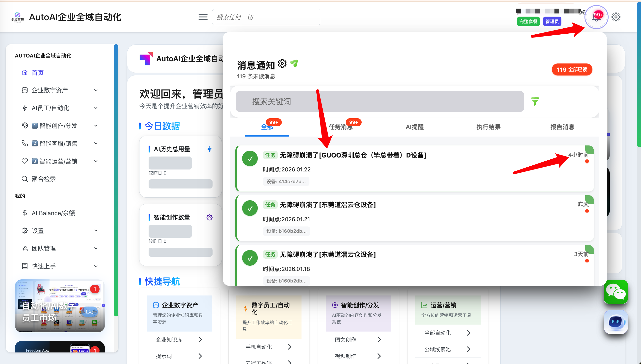Viewport: 641px width, 364px height.
Task: Switch to the AI提醒 tab
Action: [415, 127]
